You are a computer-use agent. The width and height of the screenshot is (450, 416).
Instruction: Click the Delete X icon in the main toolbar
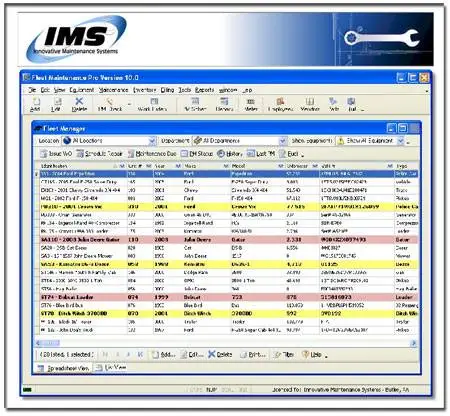pos(79,104)
